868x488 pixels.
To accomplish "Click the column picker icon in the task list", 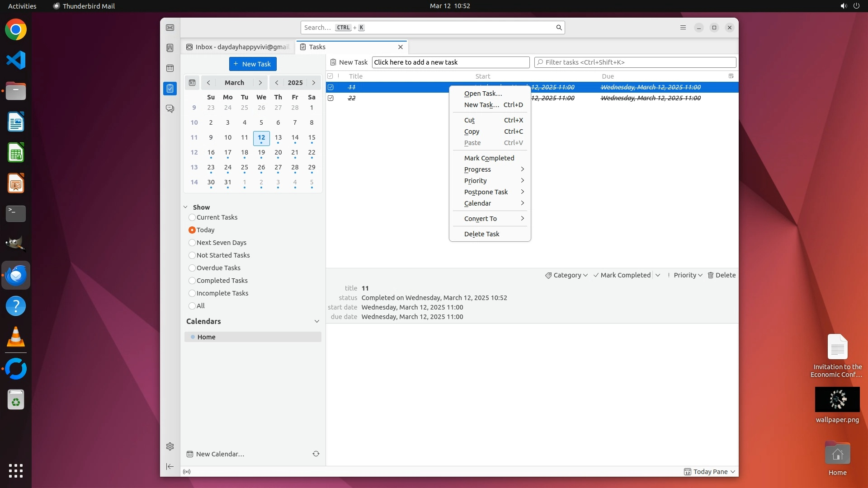I will [731, 76].
